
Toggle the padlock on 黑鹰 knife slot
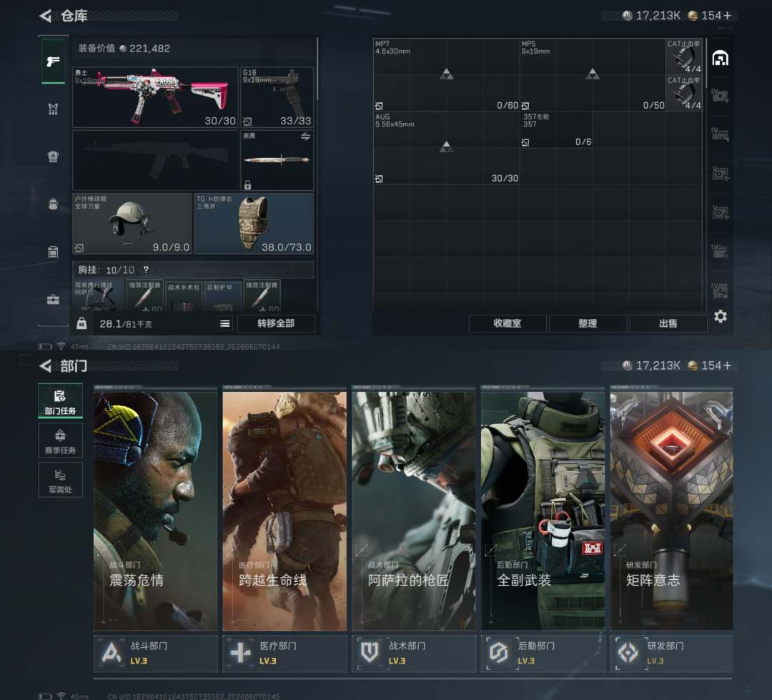pyautogui.click(x=247, y=184)
